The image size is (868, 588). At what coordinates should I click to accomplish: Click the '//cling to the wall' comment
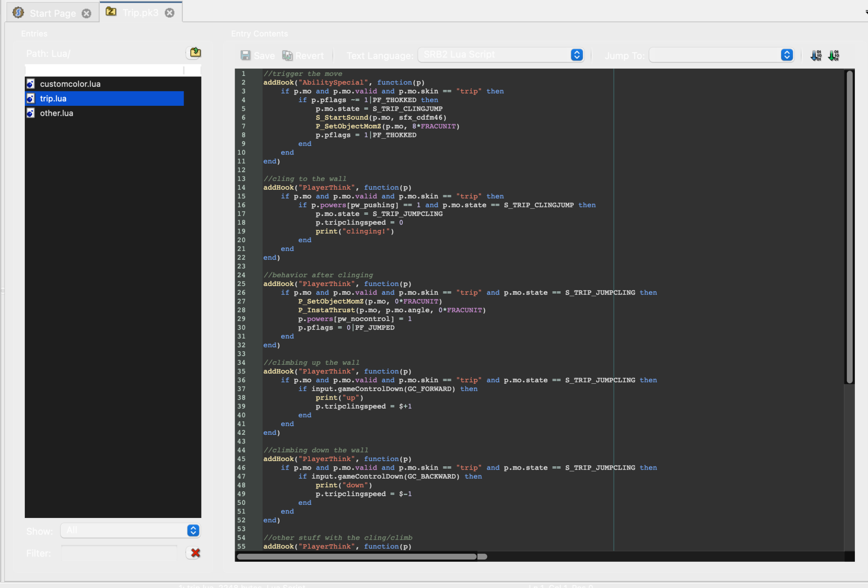[305, 179]
